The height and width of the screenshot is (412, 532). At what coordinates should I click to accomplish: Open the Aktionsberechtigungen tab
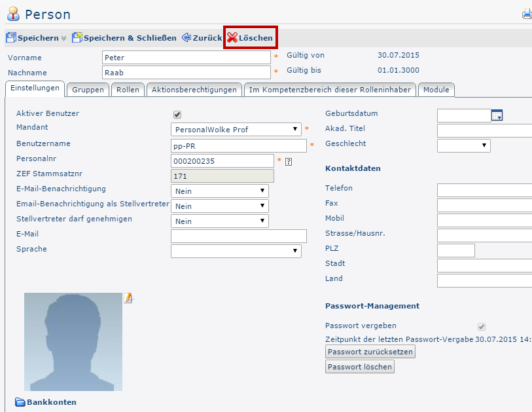194,90
